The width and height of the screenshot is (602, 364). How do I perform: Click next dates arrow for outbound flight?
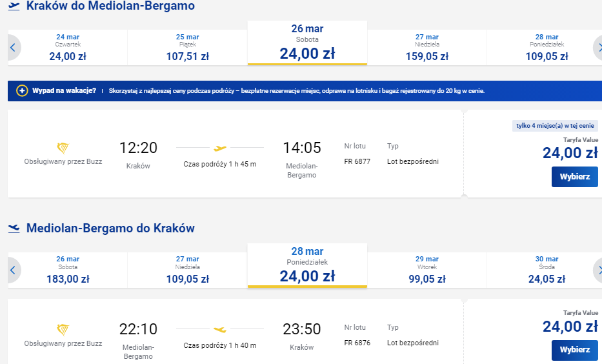tap(597, 48)
